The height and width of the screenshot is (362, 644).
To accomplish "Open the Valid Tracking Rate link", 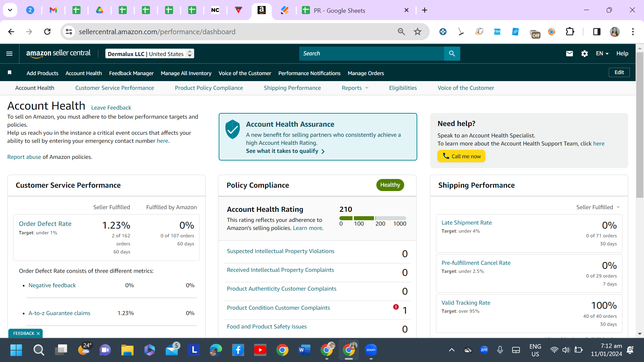I will [466, 303].
